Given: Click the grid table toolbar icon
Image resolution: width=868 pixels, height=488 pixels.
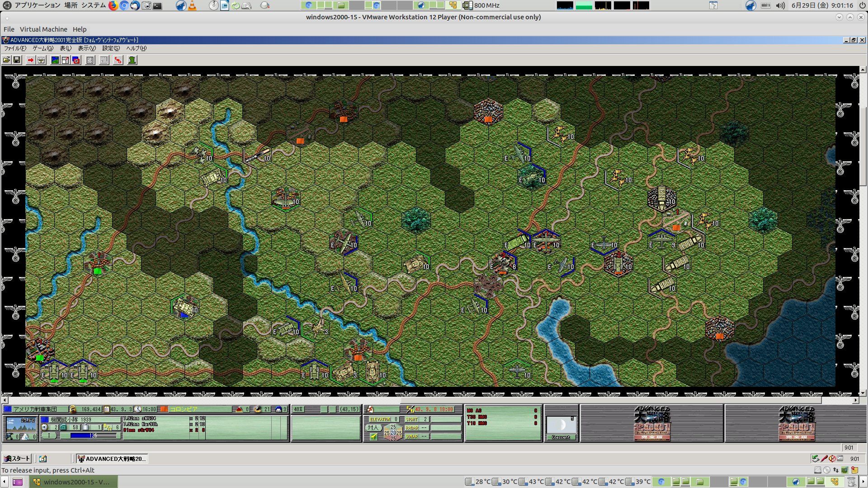Looking at the screenshot, I should point(90,60).
